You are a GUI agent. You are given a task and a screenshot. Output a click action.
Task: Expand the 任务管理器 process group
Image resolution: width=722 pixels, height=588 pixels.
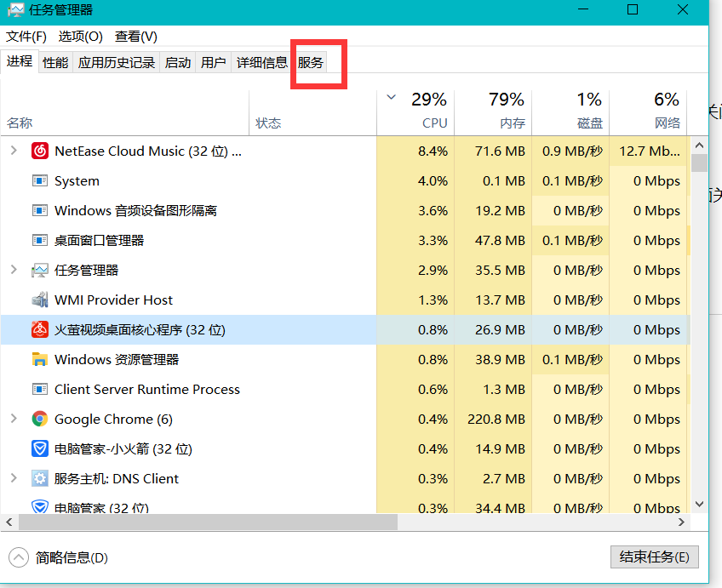pos(14,270)
